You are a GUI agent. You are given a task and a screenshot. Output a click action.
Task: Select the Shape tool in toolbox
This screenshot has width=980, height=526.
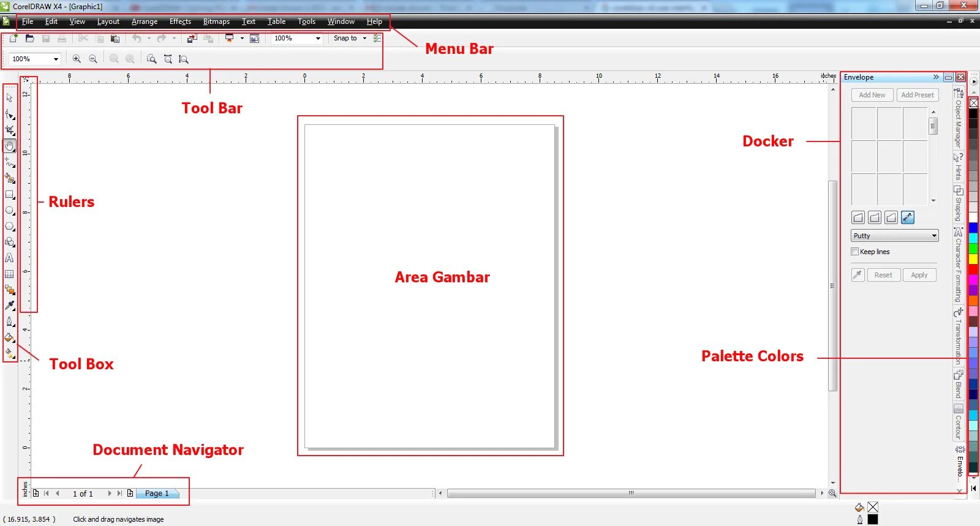[9, 115]
